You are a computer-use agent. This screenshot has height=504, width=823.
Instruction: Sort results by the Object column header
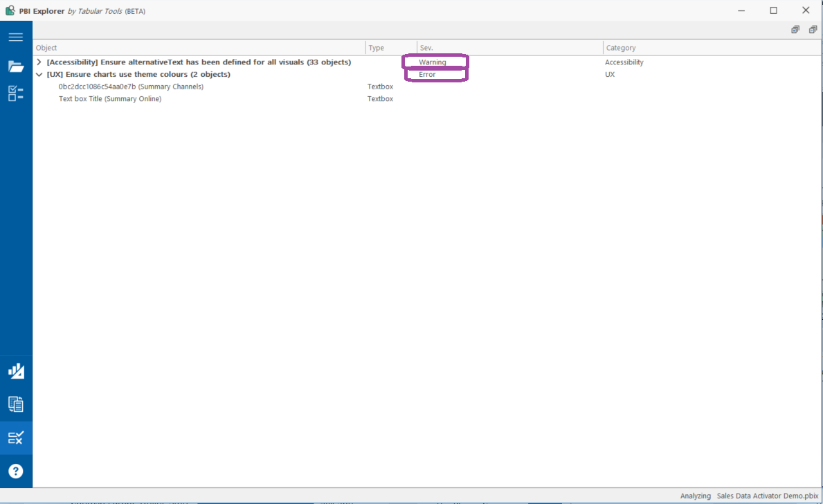tap(46, 47)
